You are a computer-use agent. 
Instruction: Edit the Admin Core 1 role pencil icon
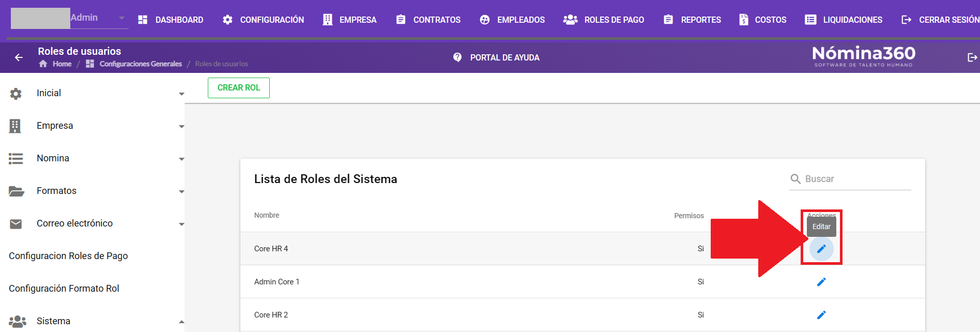[x=821, y=282]
